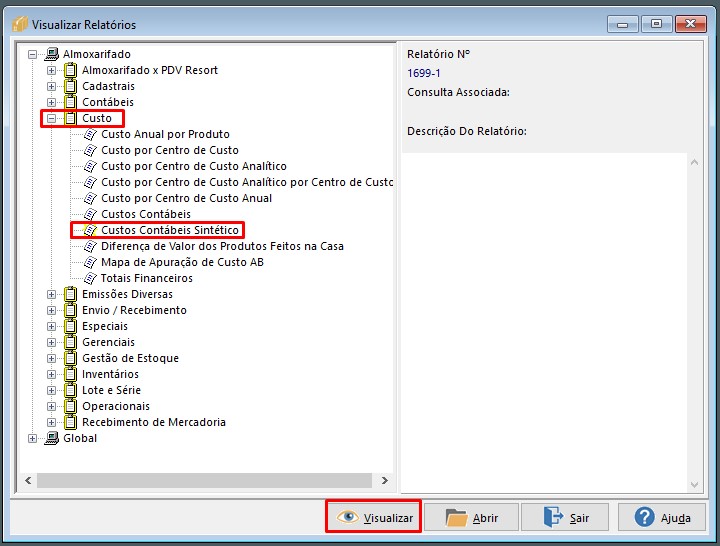Click the Custo por Centro de Custo Anual report icon

90,198
